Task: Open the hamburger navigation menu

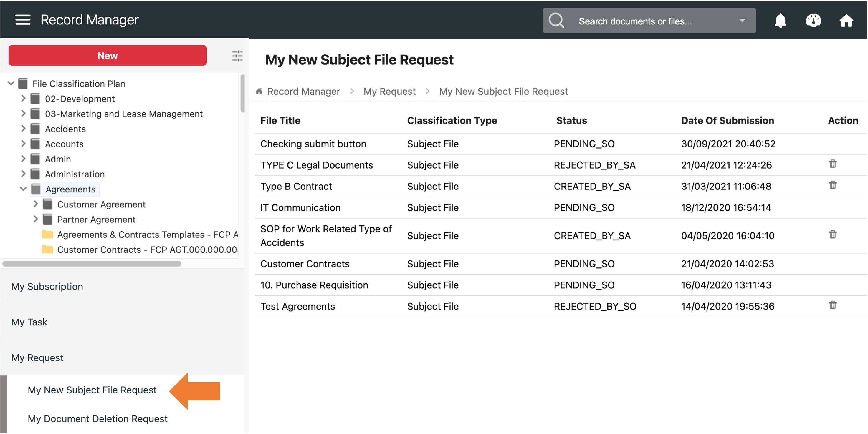Action: click(23, 20)
